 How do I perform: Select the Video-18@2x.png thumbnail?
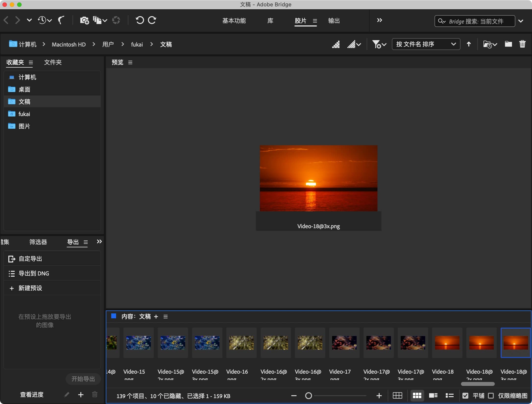(482, 343)
